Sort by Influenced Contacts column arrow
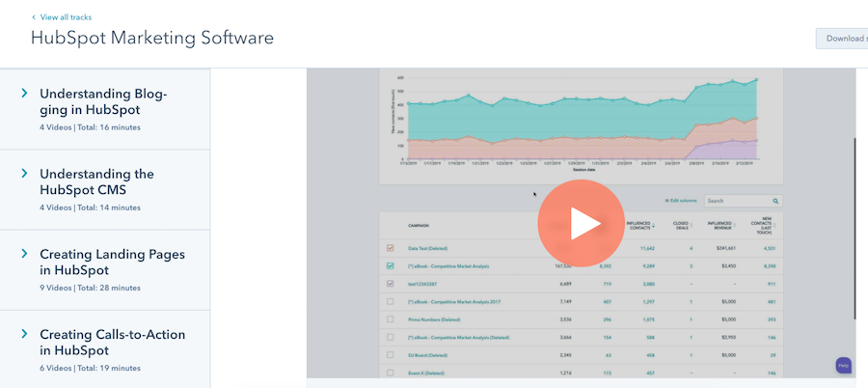The height and width of the screenshot is (388, 868). click(653, 226)
